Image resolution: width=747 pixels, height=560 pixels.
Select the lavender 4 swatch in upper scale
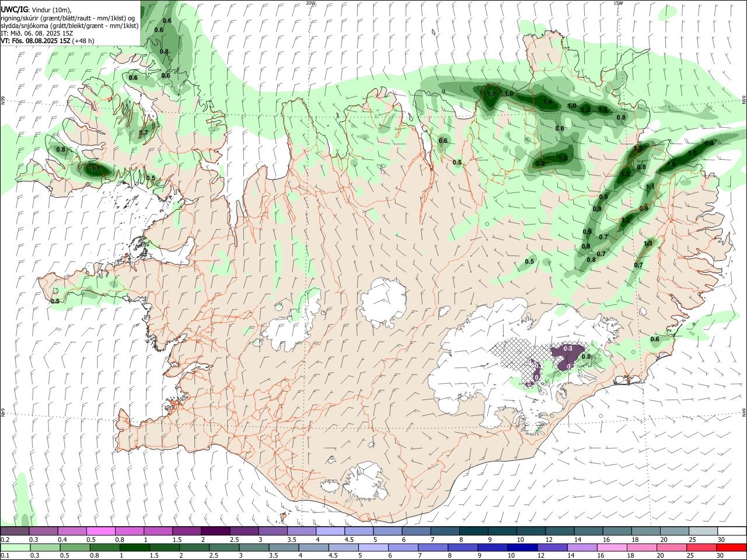point(330,531)
